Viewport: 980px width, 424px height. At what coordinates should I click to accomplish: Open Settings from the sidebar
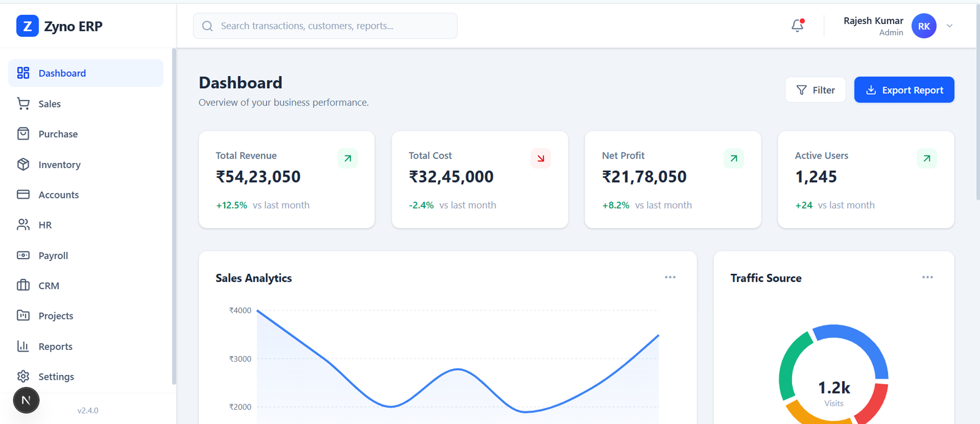pyautogui.click(x=56, y=377)
